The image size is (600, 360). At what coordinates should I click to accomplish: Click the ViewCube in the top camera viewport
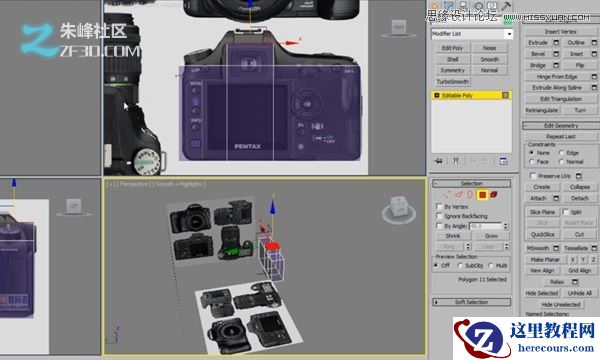[x=398, y=29]
